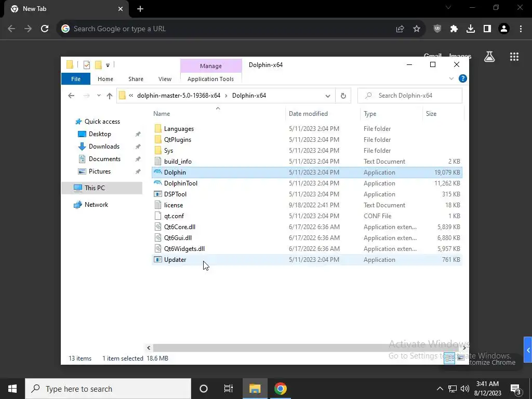Open the Windows Start menu
Screen dimensions: 532x399
tap(12, 389)
